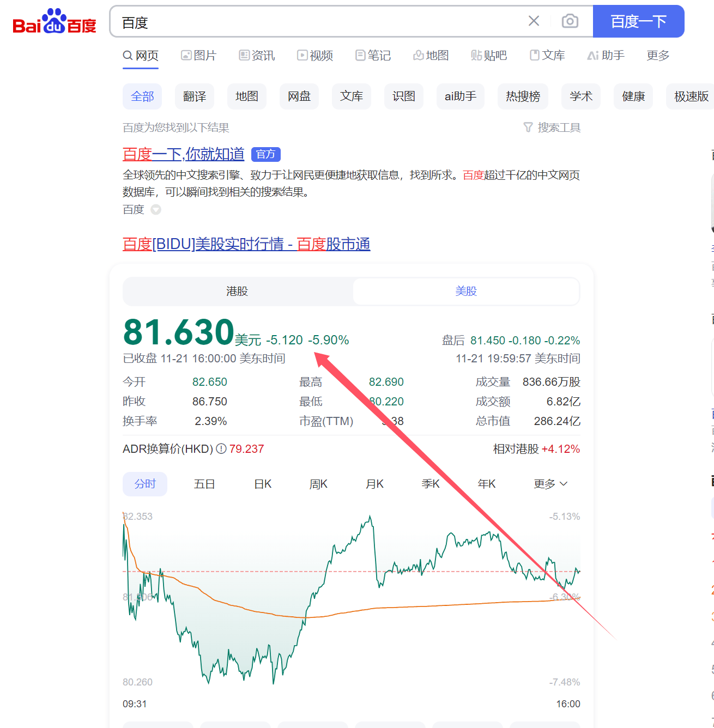The width and height of the screenshot is (714, 728).
Task: Click the ai助手 chip
Action: click(x=461, y=96)
